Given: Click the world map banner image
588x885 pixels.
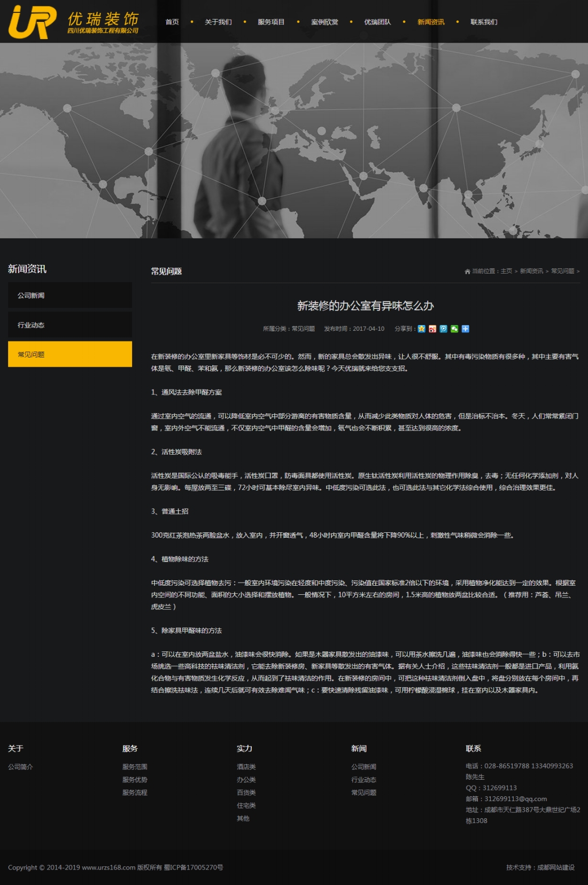Looking at the screenshot, I should pyautogui.click(x=294, y=140).
